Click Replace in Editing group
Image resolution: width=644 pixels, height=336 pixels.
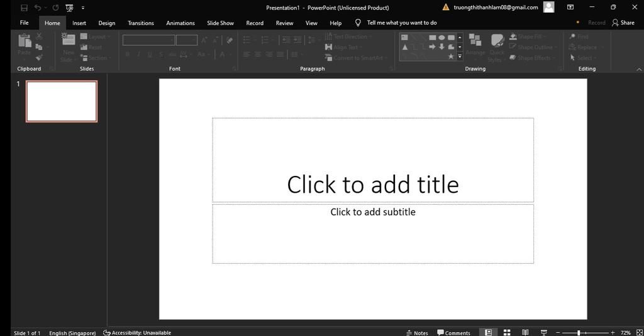coord(586,47)
